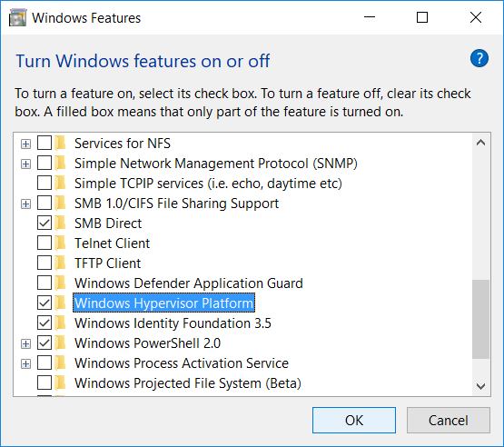Expand the Windows PowerShell 2.0 node
Screen dimensions: 504x447
coord(25,343)
